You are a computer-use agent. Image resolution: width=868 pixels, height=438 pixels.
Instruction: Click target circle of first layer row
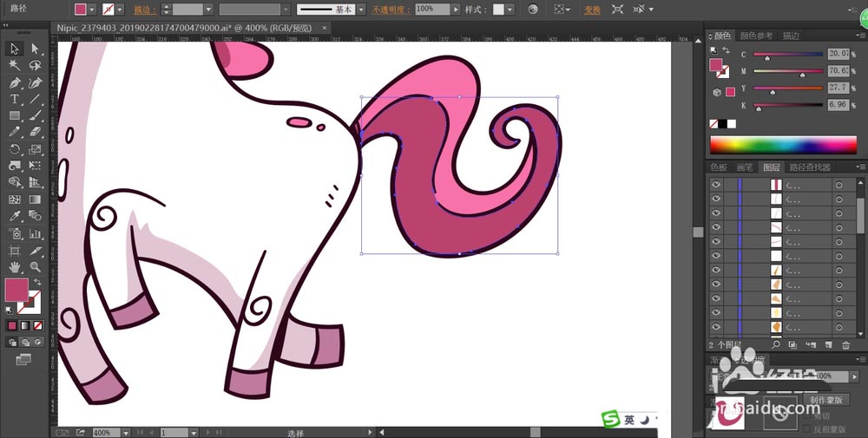coord(839,185)
